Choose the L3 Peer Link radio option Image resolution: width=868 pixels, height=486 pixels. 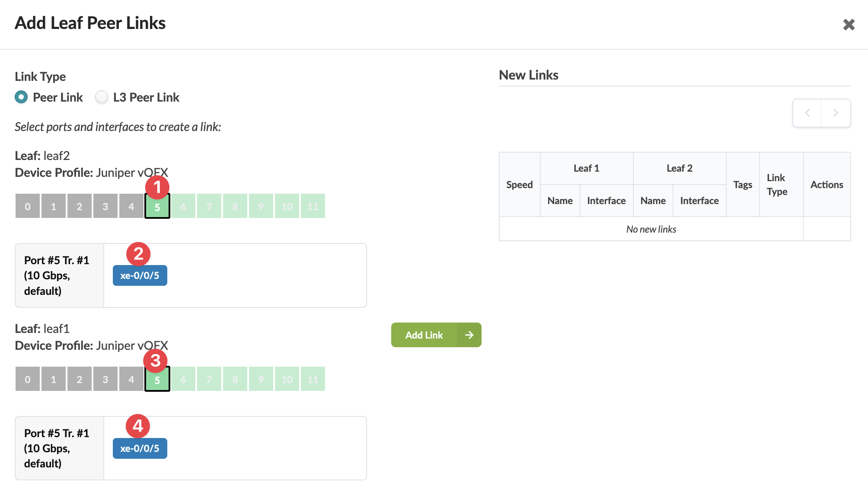[102, 97]
